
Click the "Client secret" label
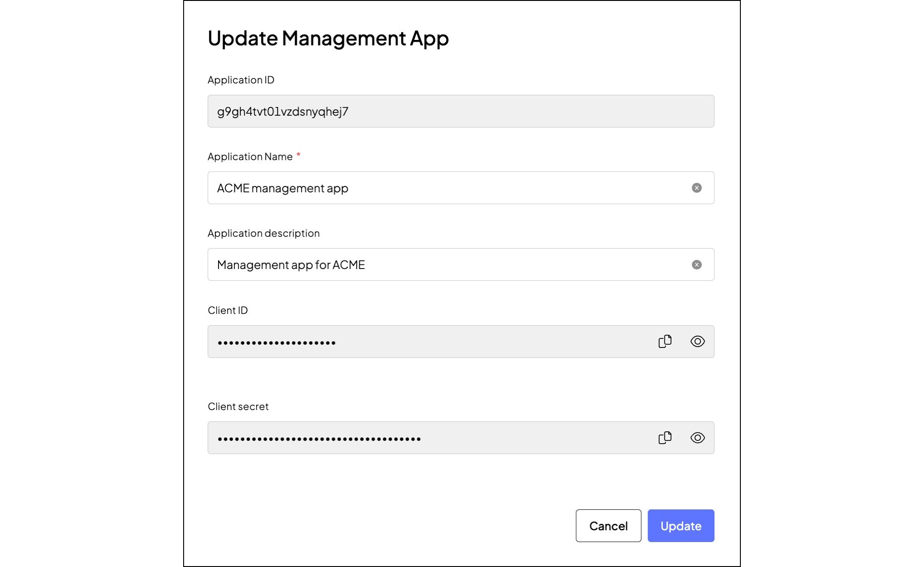click(x=238, y=406)
